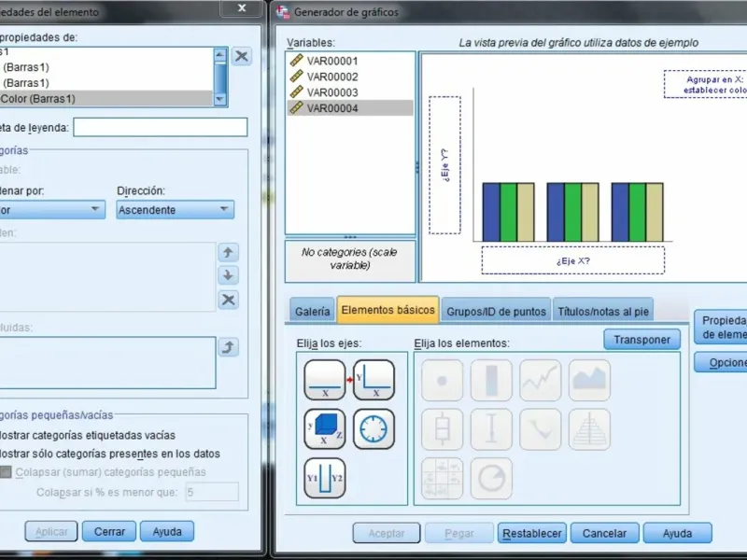Click Ayuda in the chart builder

click(678, 533)
